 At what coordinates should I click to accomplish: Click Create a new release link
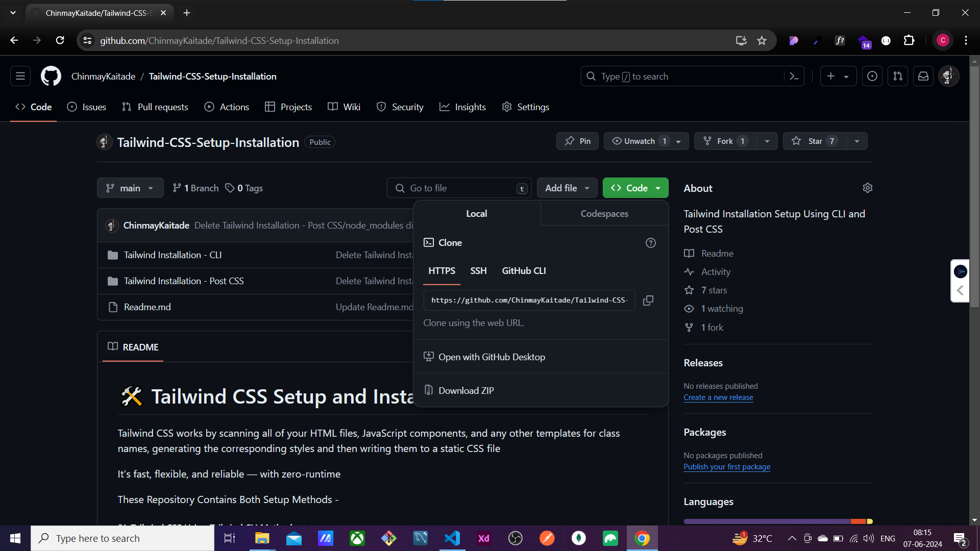[718, 397]
